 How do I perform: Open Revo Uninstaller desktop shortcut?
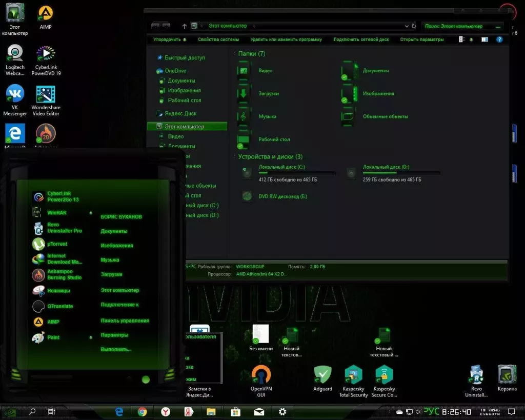pyautogui.click(x=476, y=381)
